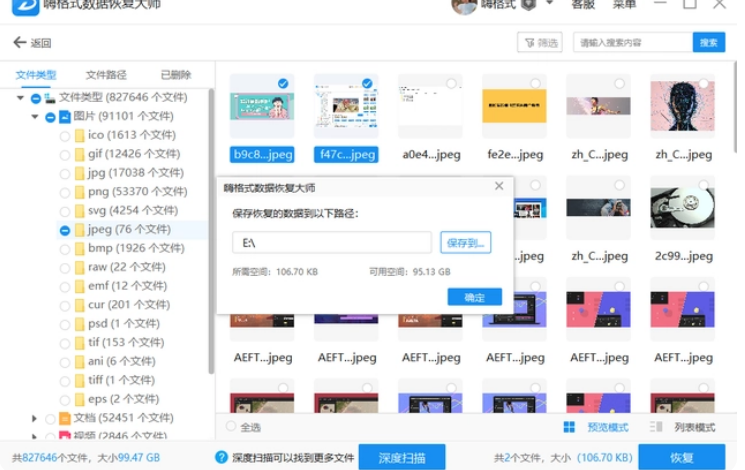Uncheck the f47c...jpeg thumbnail checkbox
745x470 pixels.
click(367, 84)
